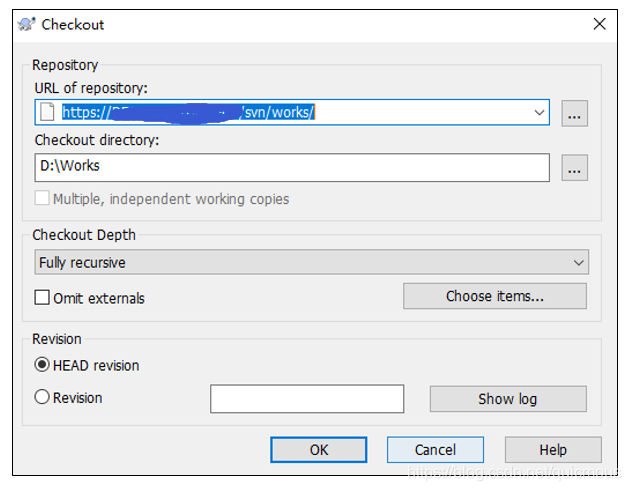This screenshot has width=631, height=491.
Task: Click the Checkout directory field D:\Works
Action: point(292,167)
